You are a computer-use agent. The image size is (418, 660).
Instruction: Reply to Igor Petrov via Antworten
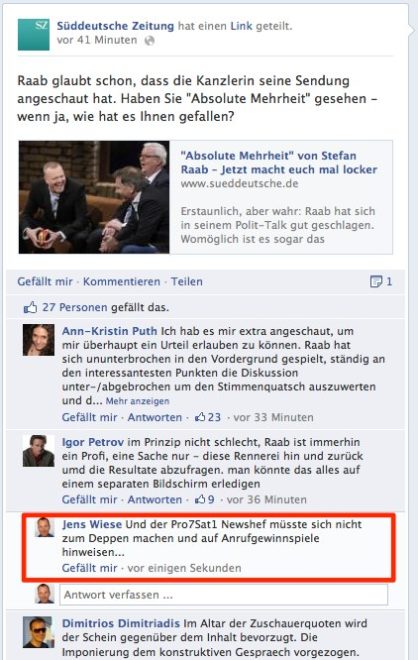tap(154, 500)
